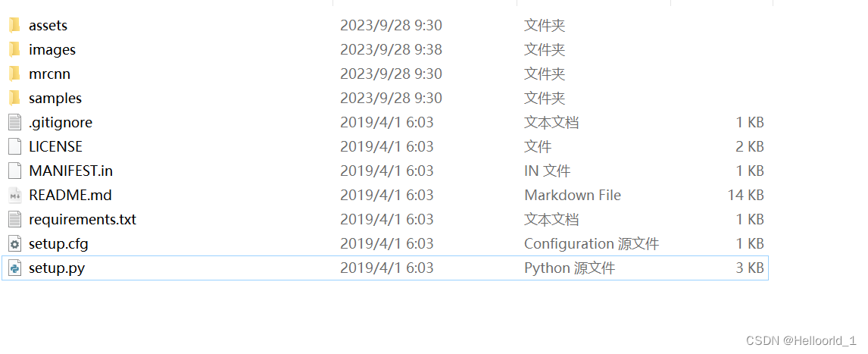868x354 pixels.
Task: Select the samples folder name
Action: click(55, 99)
